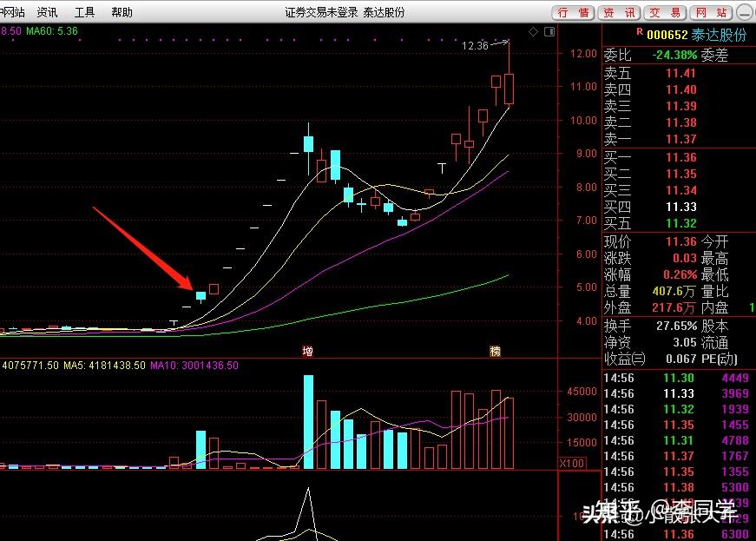Click the 委差 label
This screenshot has height=541, width=756.
714,55
